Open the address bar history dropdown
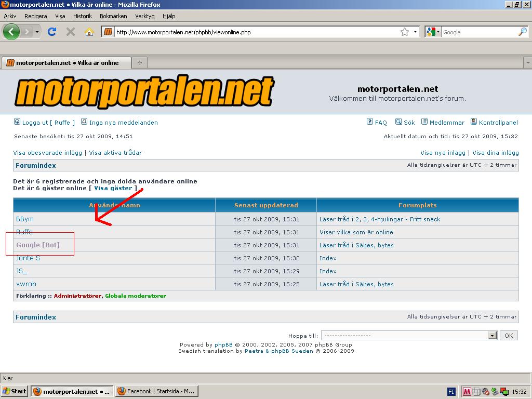 coord(415,32)
